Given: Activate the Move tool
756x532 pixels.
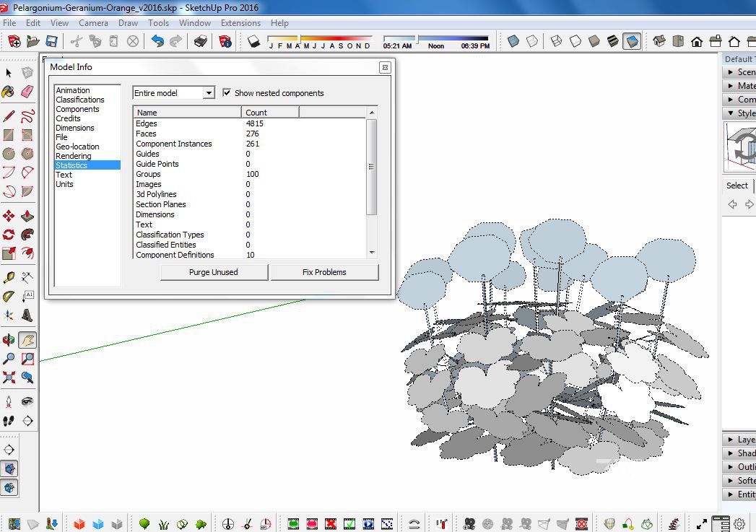Looking at the screenshot, I should tap(9, 216).
